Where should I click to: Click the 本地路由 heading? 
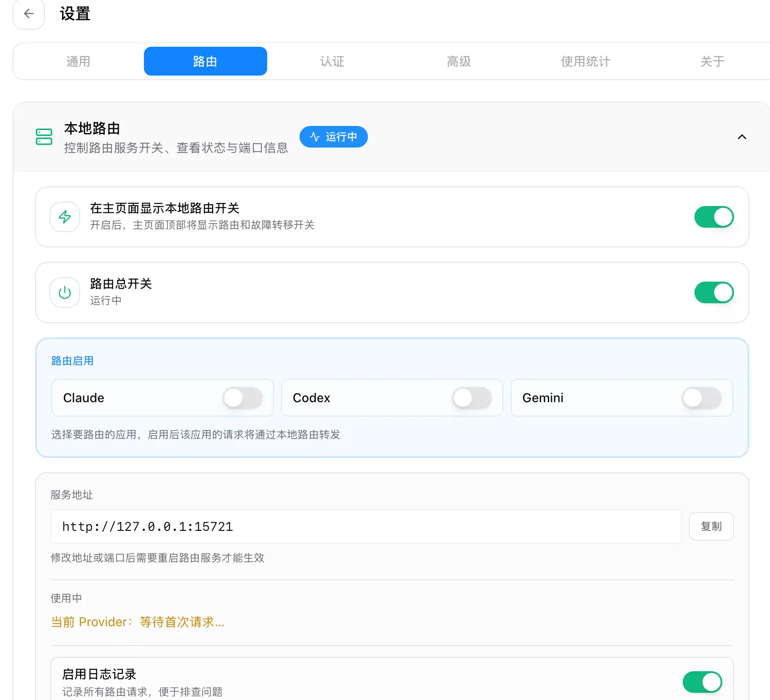click(x=92, y=129)
